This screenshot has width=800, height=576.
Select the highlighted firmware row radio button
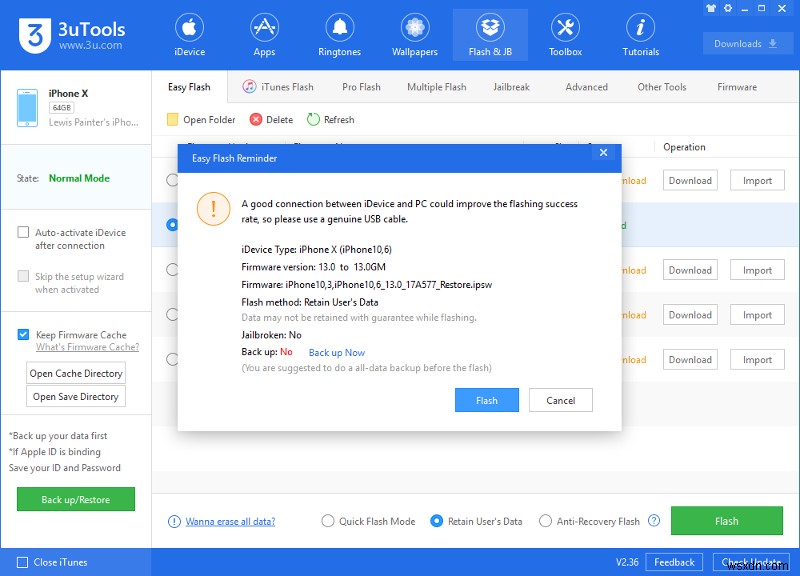click(x=172, y=225)
